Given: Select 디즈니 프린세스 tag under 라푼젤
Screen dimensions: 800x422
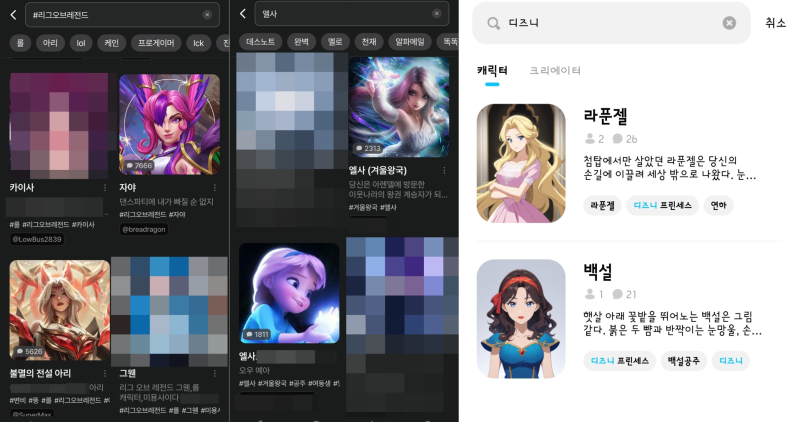Looking at the screenshot, I should 662,205.
